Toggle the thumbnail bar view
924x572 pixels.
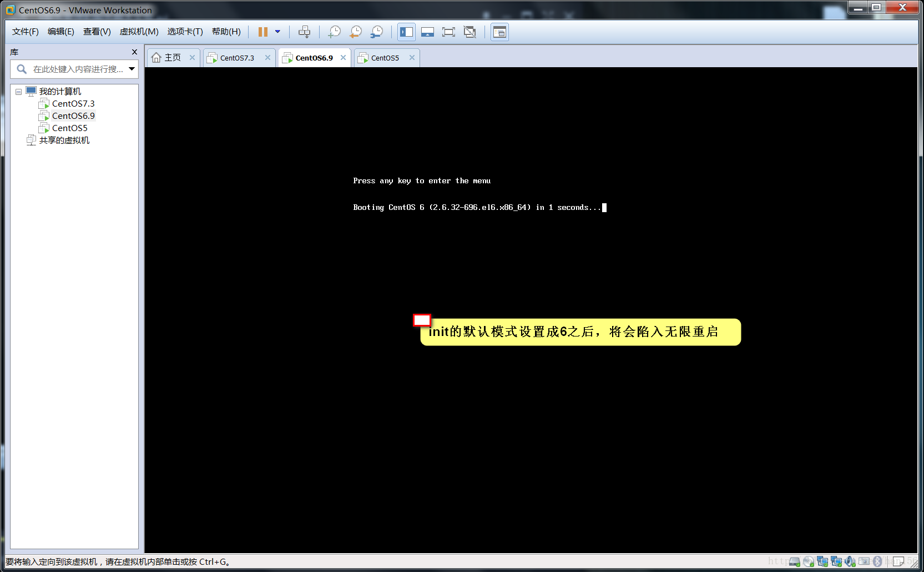[x=427, y=32]
